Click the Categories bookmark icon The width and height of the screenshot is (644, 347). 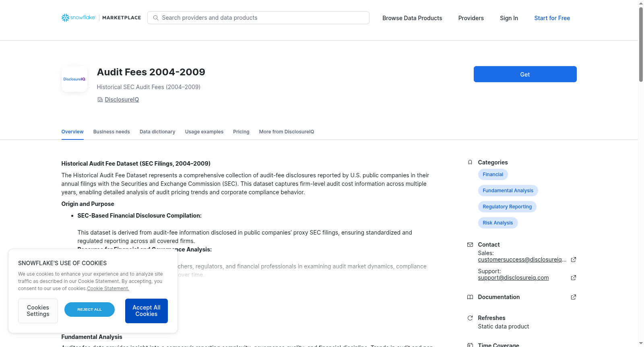pos(470,162)
